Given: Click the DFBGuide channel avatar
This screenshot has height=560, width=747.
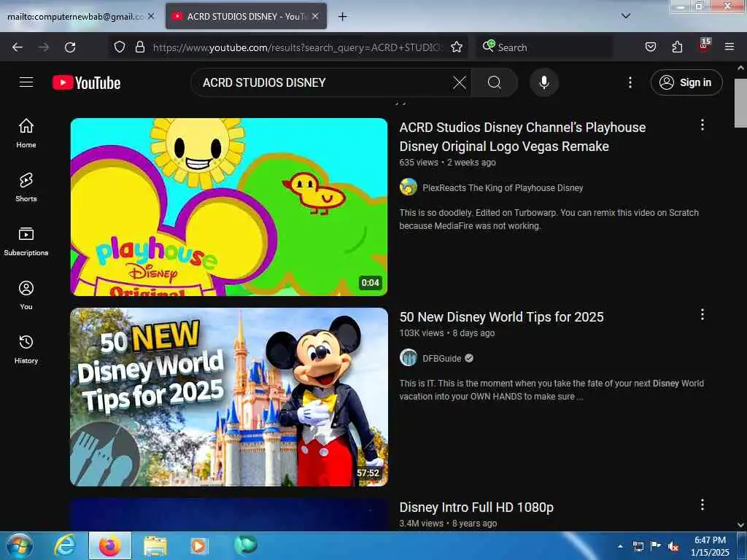Looking at the screenshot, I should click(409, 357).
